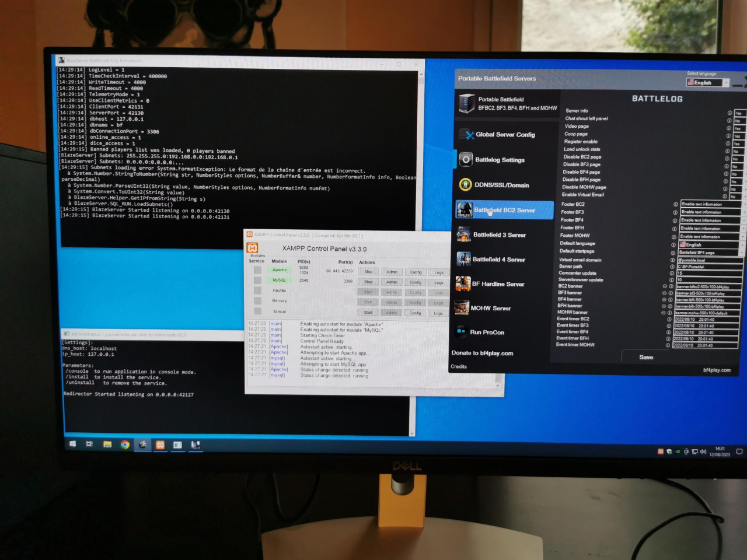Open Apache Admin in XAMPP
The width and height of the screenshot is (747, 560).
pos(392,272)
